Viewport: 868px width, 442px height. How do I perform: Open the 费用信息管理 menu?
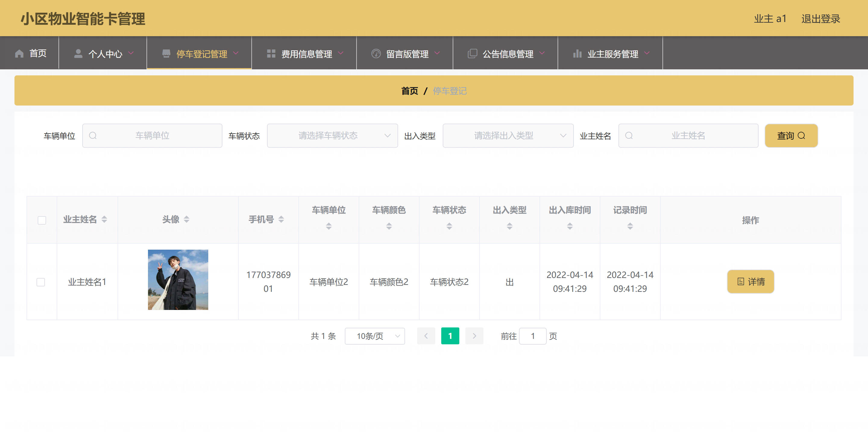pos(304,53)
